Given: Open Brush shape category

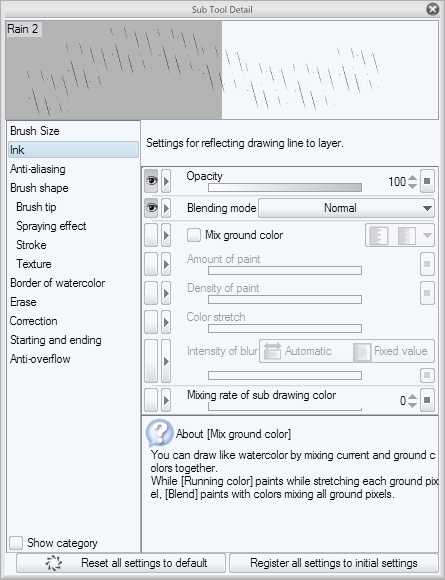Looking at the screenshot, I should [x=73, y=188].
